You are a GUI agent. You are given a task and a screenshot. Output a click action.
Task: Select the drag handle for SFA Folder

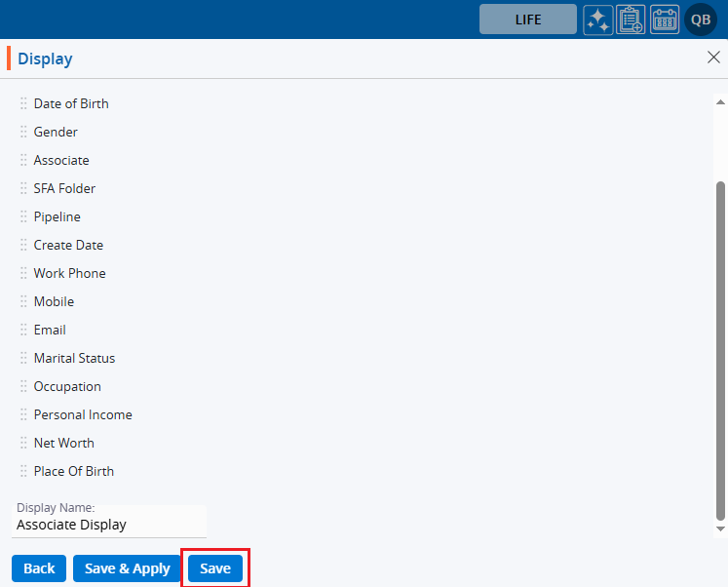click(x=23, y=188)
